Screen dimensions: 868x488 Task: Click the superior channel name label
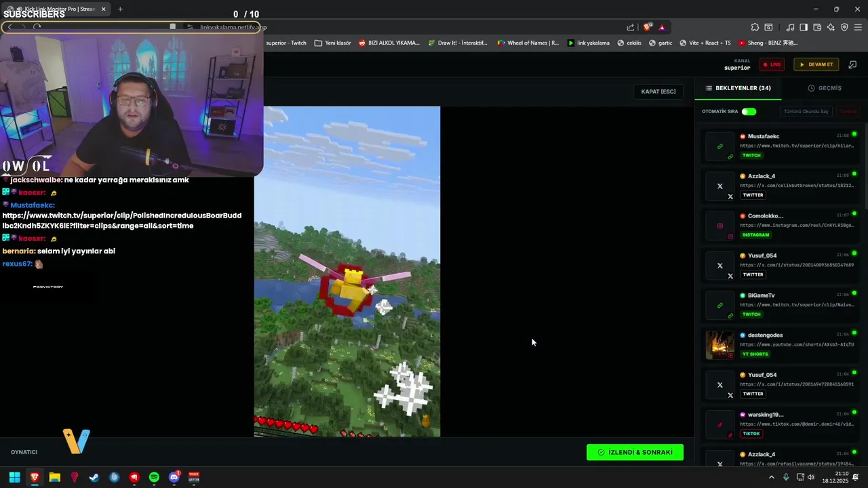click(737, 68)
